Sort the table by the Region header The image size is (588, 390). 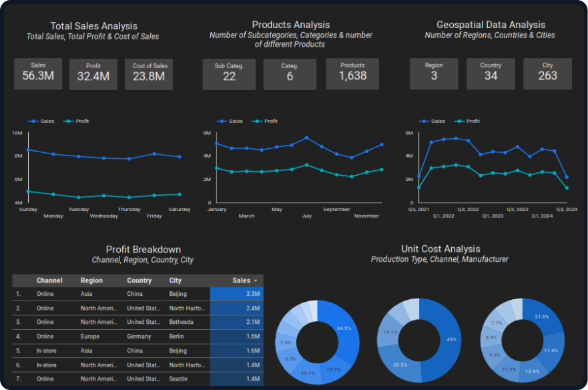coord(91,281)
